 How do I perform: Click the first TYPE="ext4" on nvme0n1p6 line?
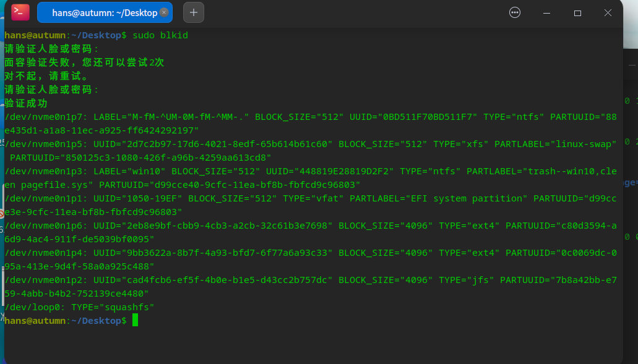coord(469,226)
